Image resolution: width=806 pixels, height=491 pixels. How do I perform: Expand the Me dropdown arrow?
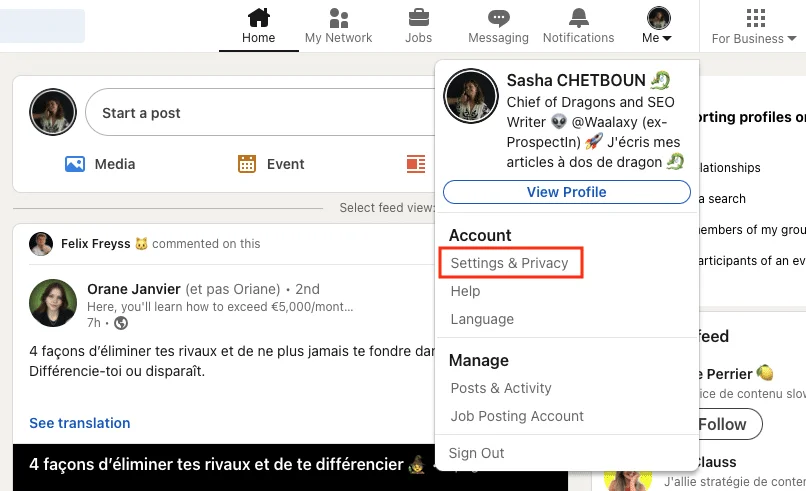667,39
